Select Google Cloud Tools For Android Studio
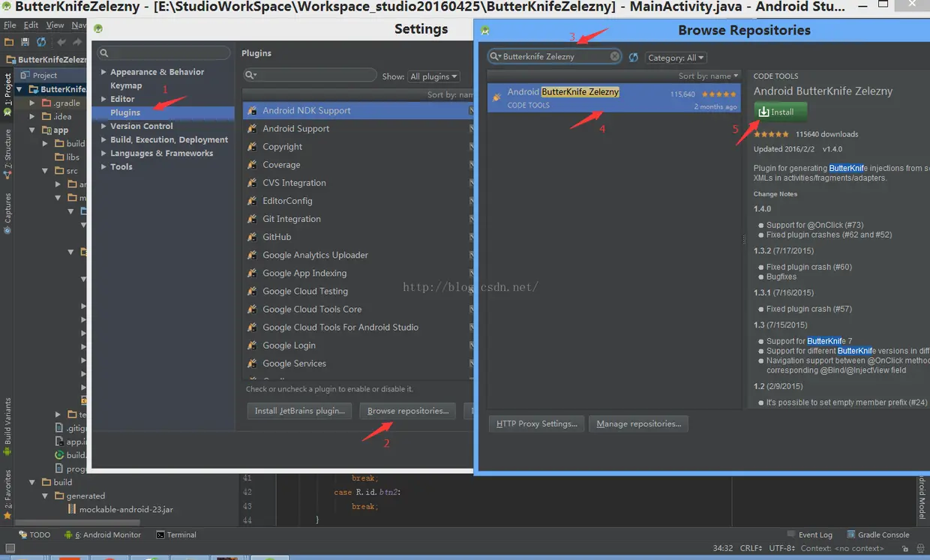Screen dimensions: 930x560 point(358,327)
